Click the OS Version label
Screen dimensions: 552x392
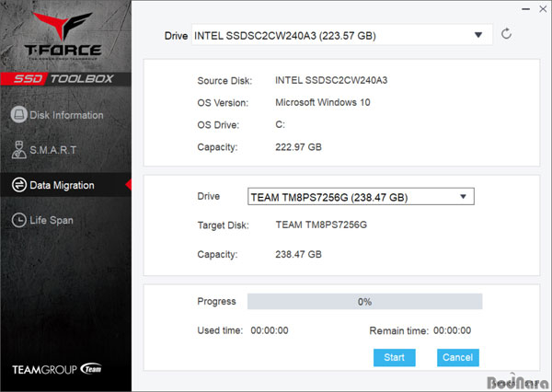click(223, 103)
